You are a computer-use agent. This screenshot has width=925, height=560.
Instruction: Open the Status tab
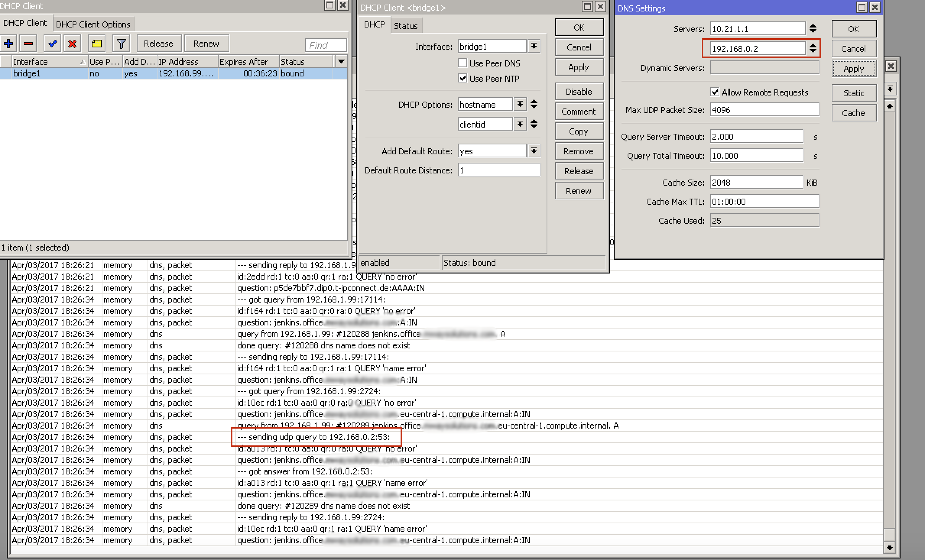(x=406, y=26)
